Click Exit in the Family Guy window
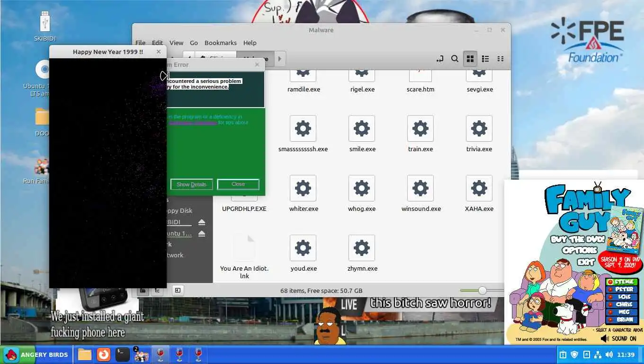Image resolution: width=644 pixels, height=364 pixels. pos(585,262)
